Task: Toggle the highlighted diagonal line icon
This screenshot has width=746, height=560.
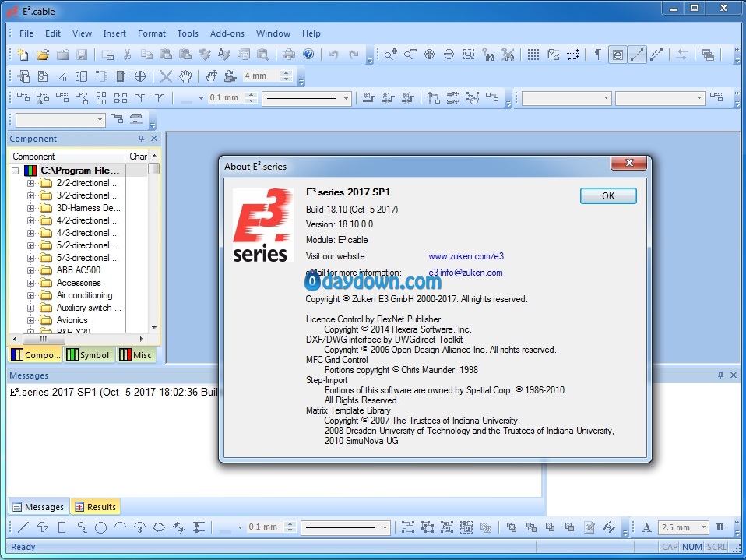Action: 637,55
